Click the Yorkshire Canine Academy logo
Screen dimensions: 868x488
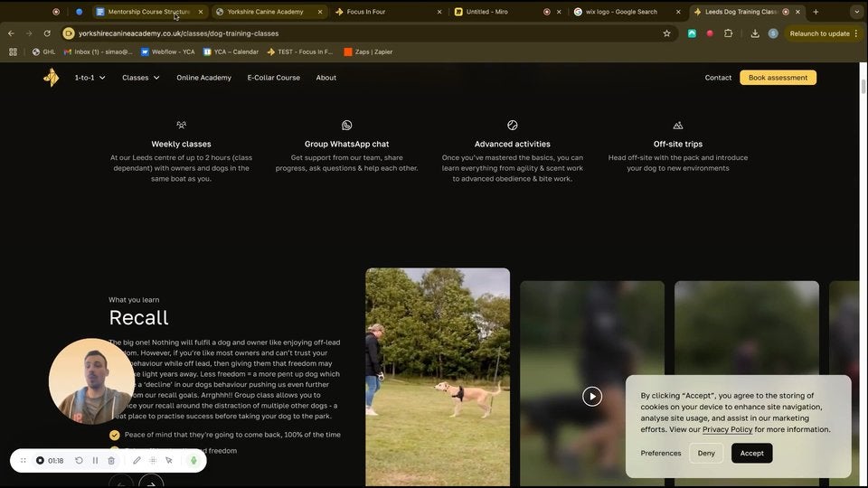coord(51,78)
